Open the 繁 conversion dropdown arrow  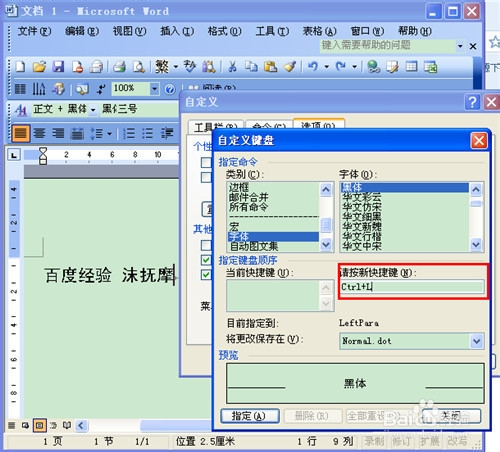point(176,67)
